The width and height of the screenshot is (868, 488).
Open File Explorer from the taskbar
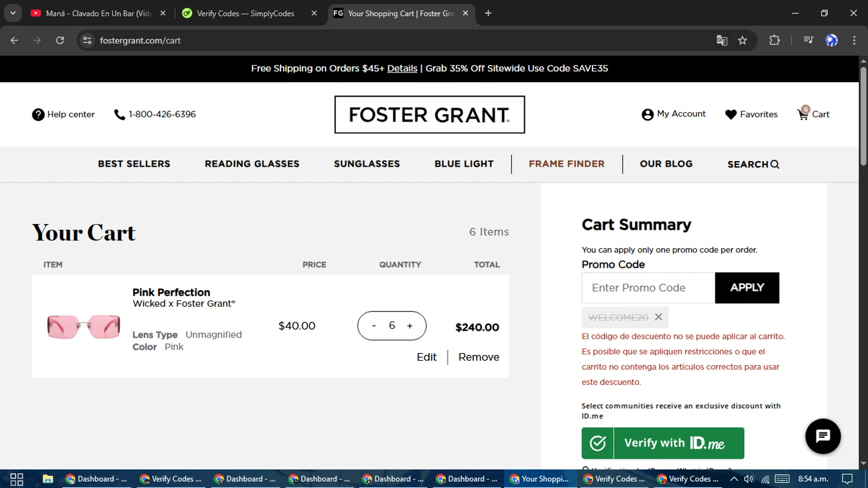47,479
